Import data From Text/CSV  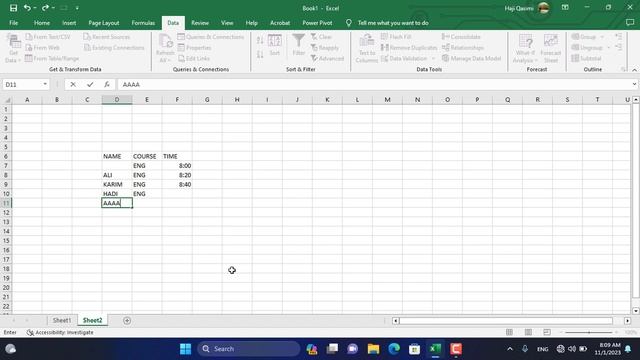point(48,37)
